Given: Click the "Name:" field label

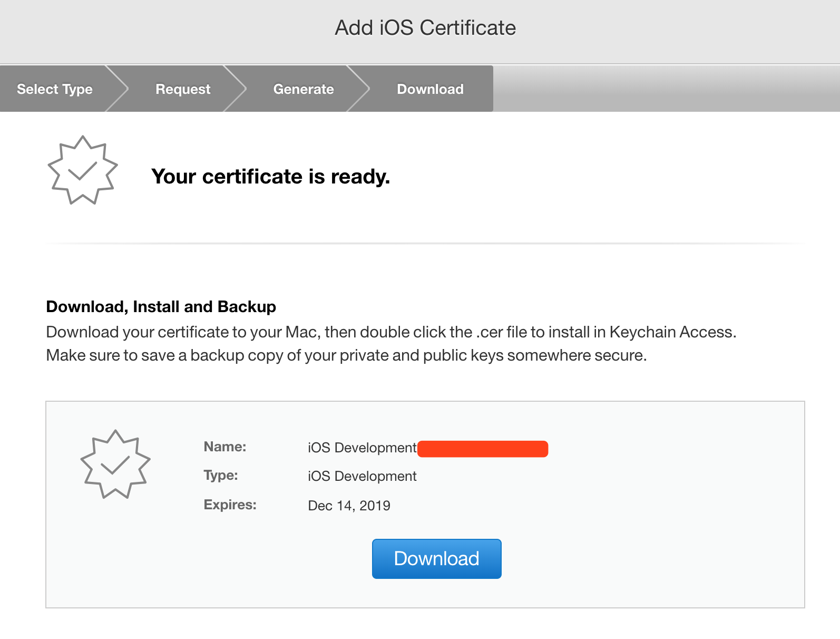Looking at the screenshot, I should coord(225,447).
